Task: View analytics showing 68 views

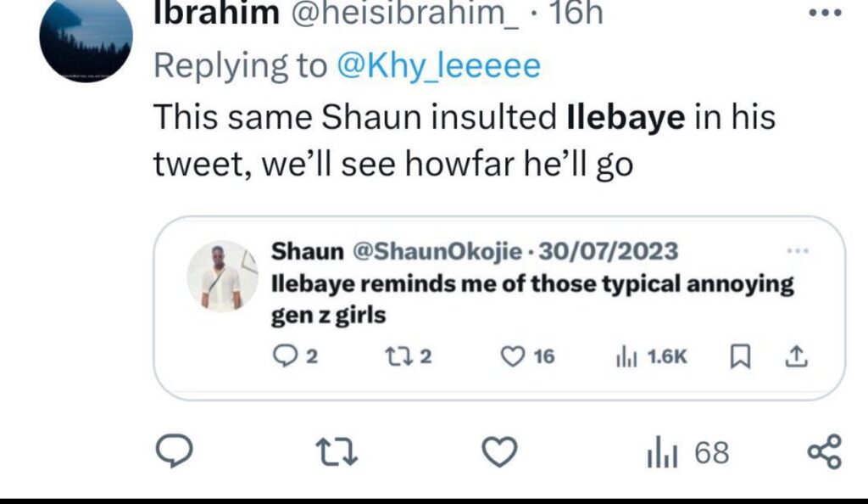Action: (x=688, y=452)
